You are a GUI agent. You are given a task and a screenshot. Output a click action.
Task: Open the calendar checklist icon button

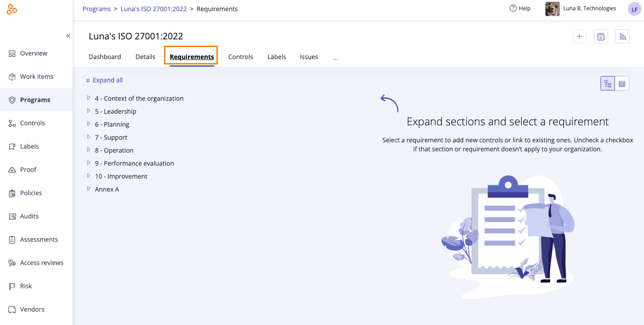tap(601, 36)
